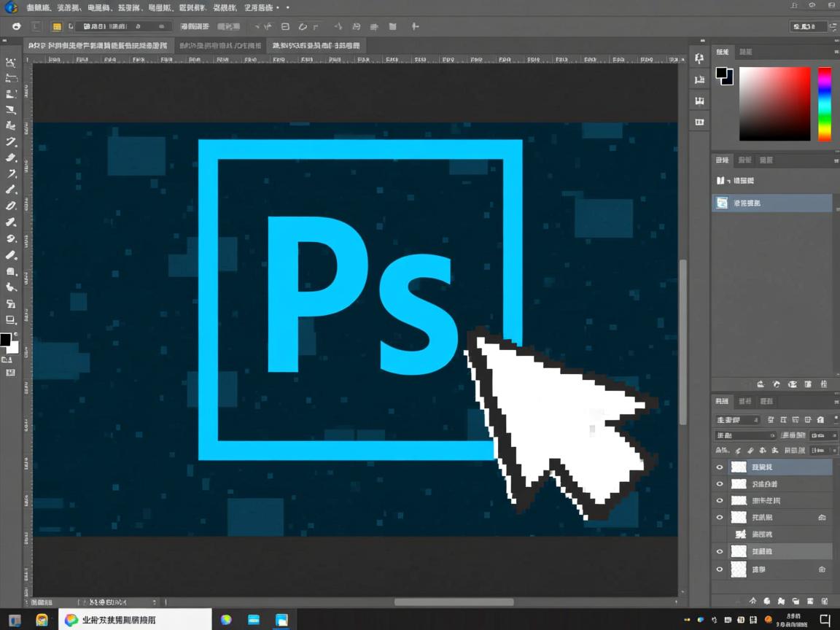Click the highlighted entry in the middle panel
840x630 pixels.
[x=771, y=203]
